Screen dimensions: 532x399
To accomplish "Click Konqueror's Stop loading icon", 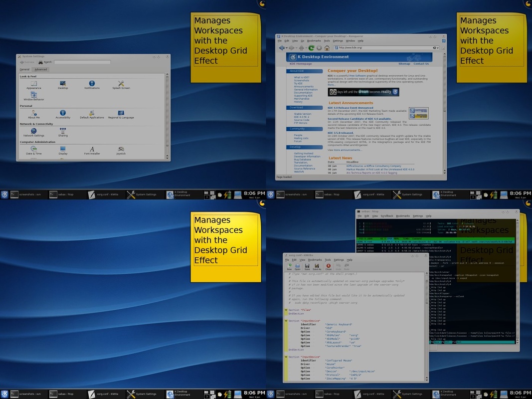I will pyautogui.click(x=319, y=48).
